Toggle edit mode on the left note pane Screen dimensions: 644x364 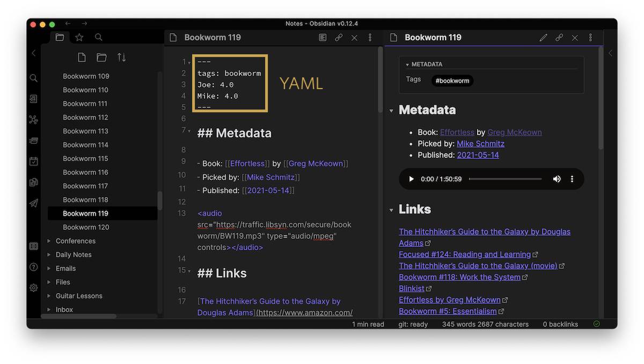pos(323,38)
